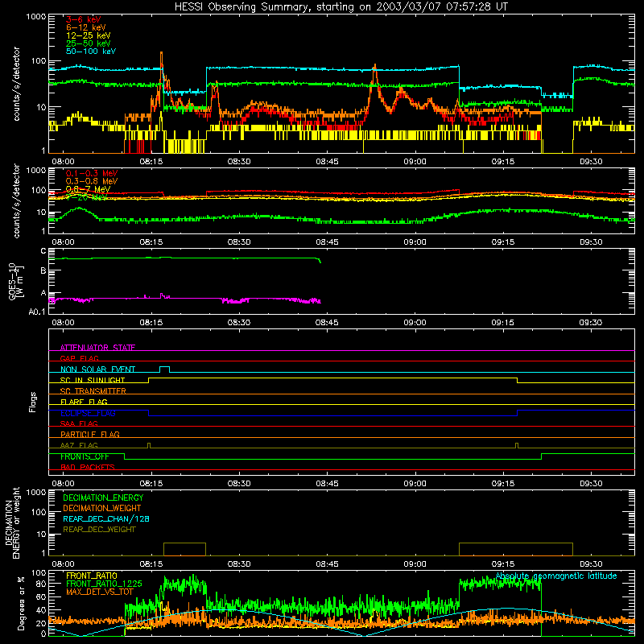This screenshot has height=644, width=644.
Task: Select the SC_IN_SUNLIGHT flag label
Action: (93, 380)
